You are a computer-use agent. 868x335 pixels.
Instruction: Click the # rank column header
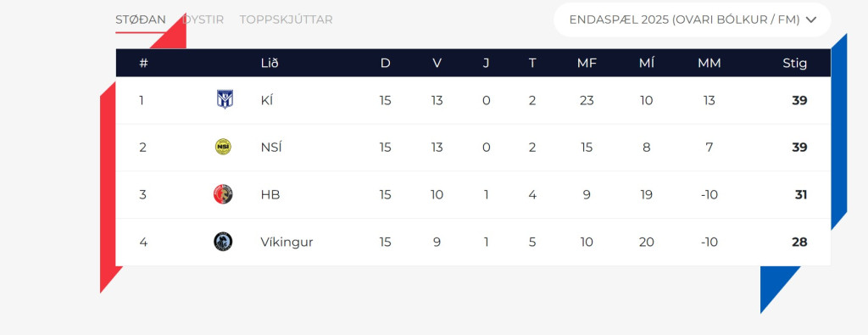143,63
